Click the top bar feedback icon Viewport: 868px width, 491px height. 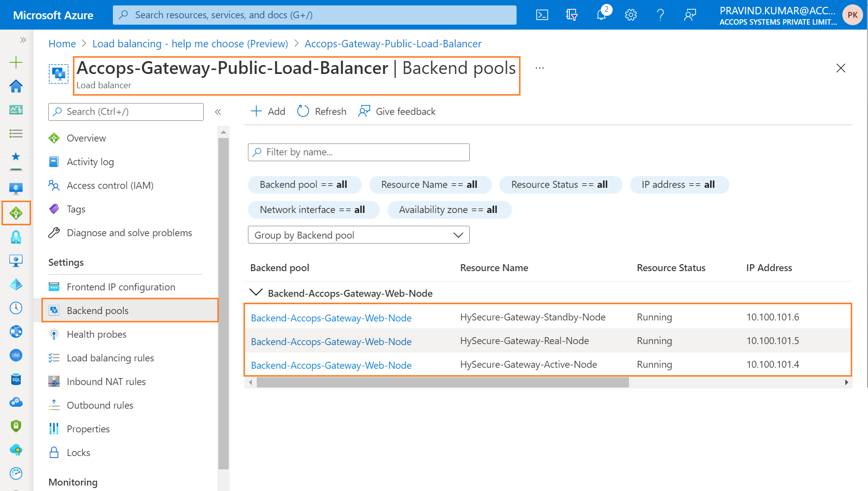[x=690, y=15]
